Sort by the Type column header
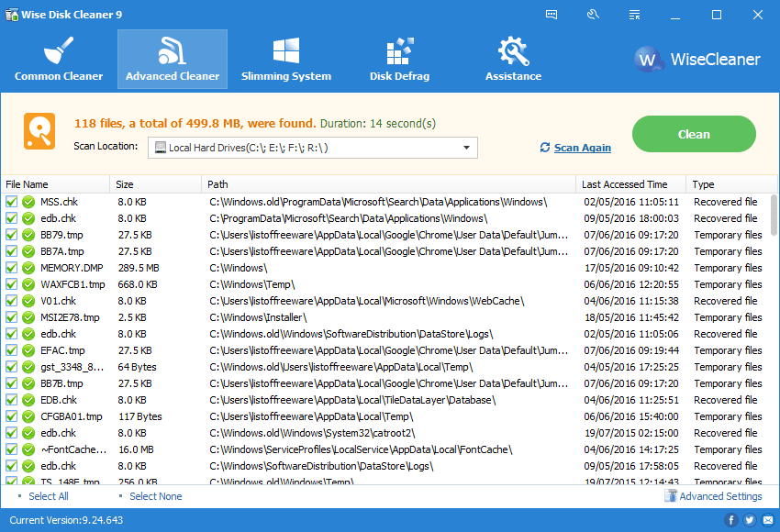 [x=731, y=184]
